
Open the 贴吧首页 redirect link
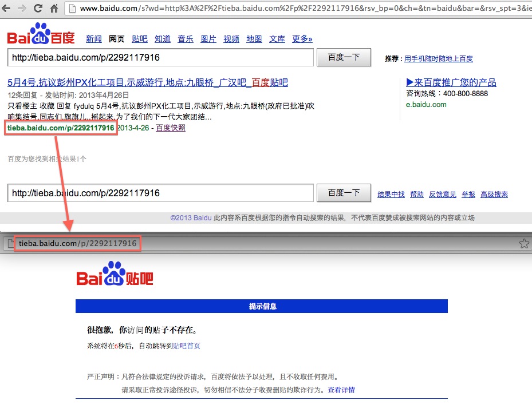point(187,346)
